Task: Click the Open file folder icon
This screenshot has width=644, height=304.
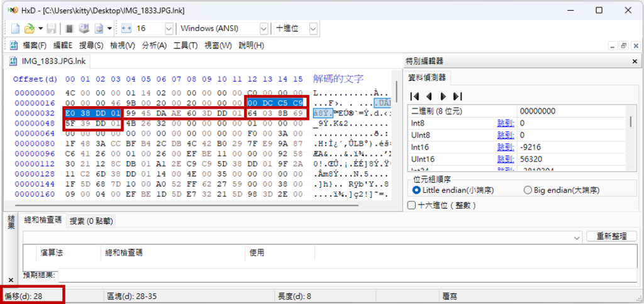Action: pyautogui.click(x=29, y=29)
